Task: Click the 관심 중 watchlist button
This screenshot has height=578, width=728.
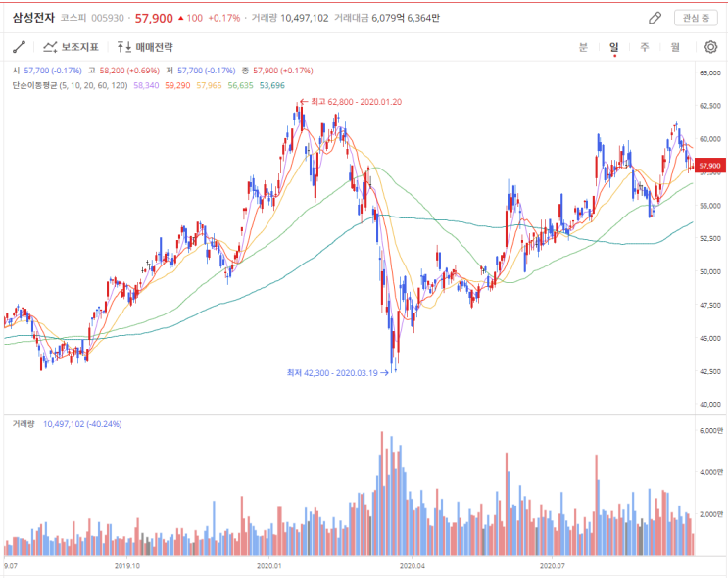Action: 696,18
